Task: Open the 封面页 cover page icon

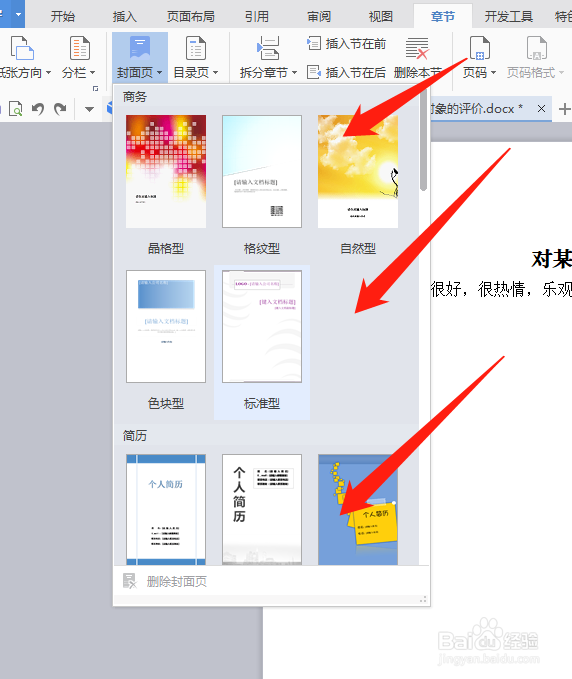Action: click(x=140, y=47)
